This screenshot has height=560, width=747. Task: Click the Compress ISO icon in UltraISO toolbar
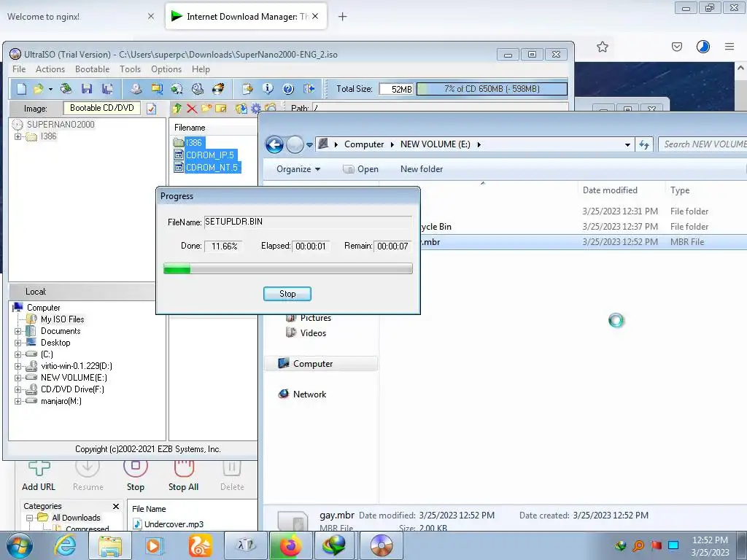click(157, 88)
